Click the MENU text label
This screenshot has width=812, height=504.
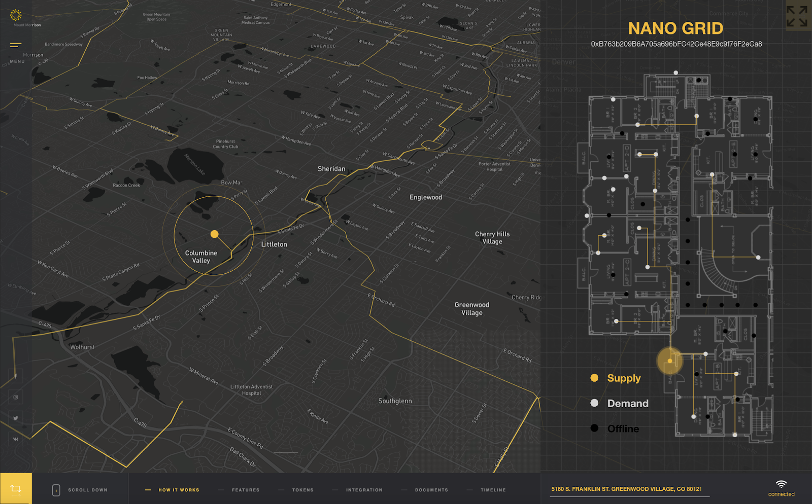(x=17, y=61)
